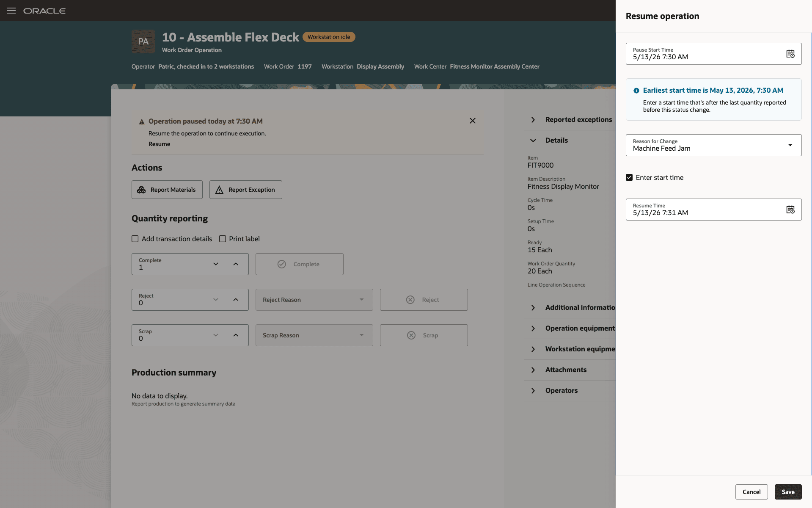
Task: Click the Ready value 15 Each
Action: (x=540, y=250)
